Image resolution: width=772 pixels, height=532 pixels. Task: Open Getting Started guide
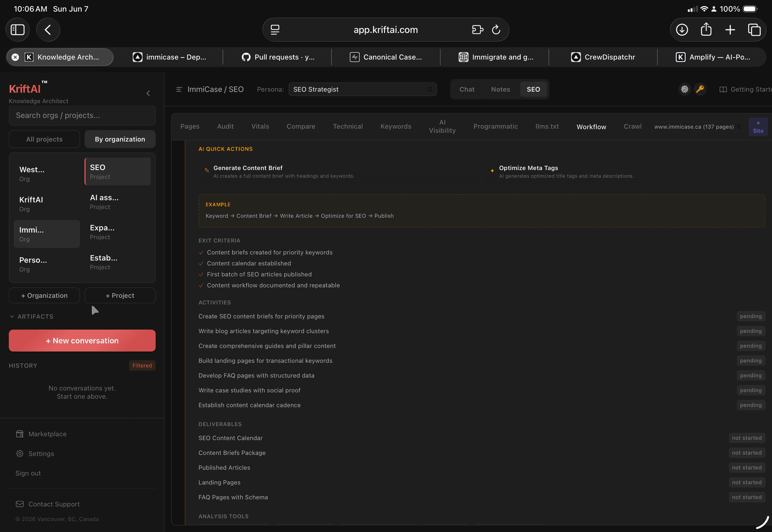tap(746, 89)
